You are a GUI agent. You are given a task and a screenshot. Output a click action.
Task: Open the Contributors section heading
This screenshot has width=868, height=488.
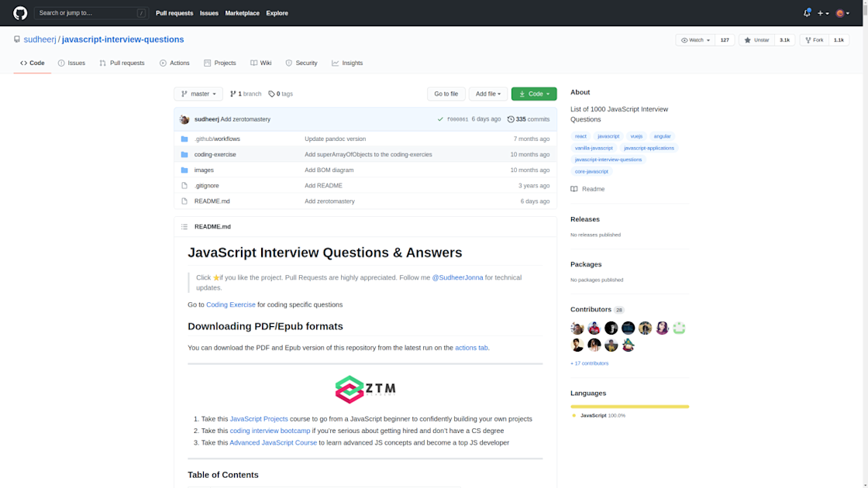[591, 309]
